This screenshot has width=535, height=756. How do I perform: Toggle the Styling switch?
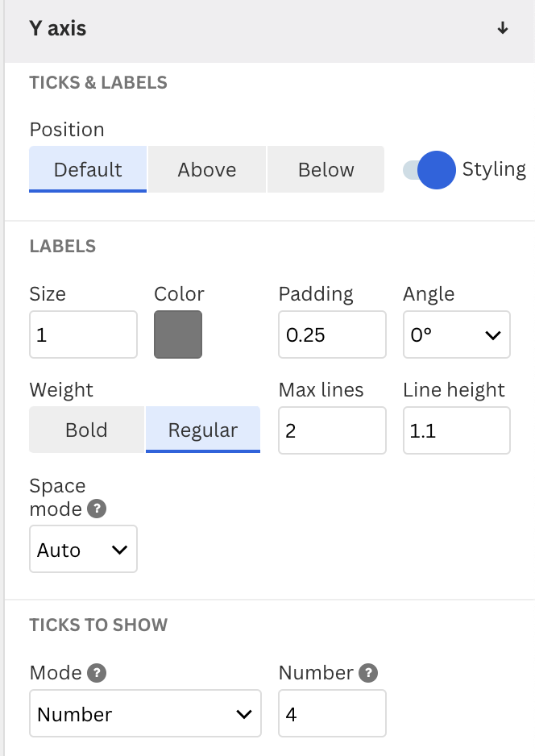click(x=429, y=170)
